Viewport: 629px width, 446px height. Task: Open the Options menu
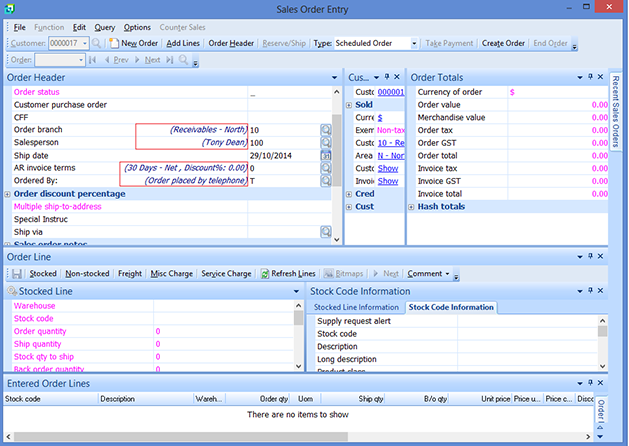pyautogui.click(x=137, y=27)
